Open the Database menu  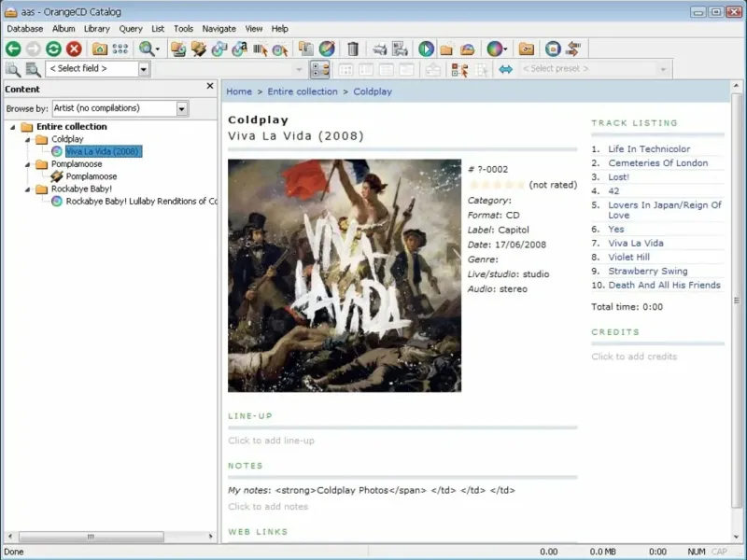(x=25, y=29)
